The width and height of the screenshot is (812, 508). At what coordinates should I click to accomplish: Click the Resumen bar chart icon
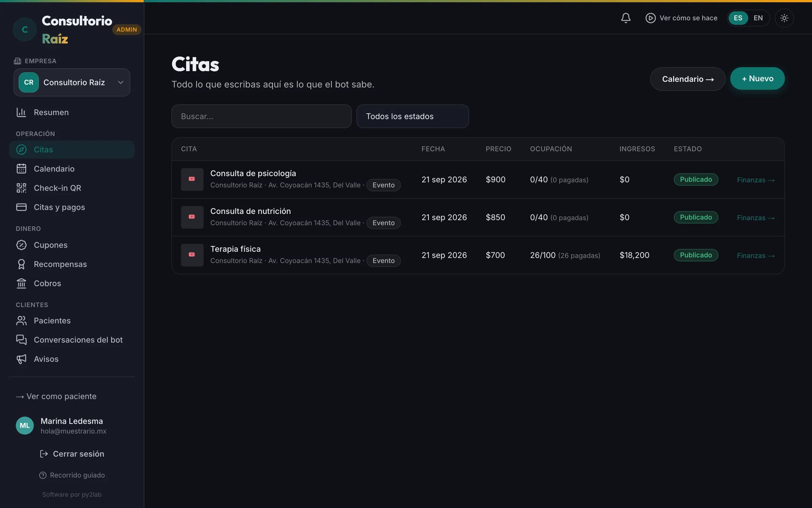tap(21, 112)
